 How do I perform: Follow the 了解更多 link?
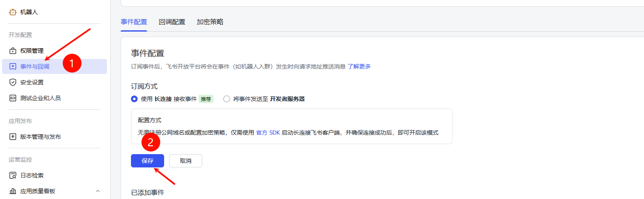click(x=359, y=66)
